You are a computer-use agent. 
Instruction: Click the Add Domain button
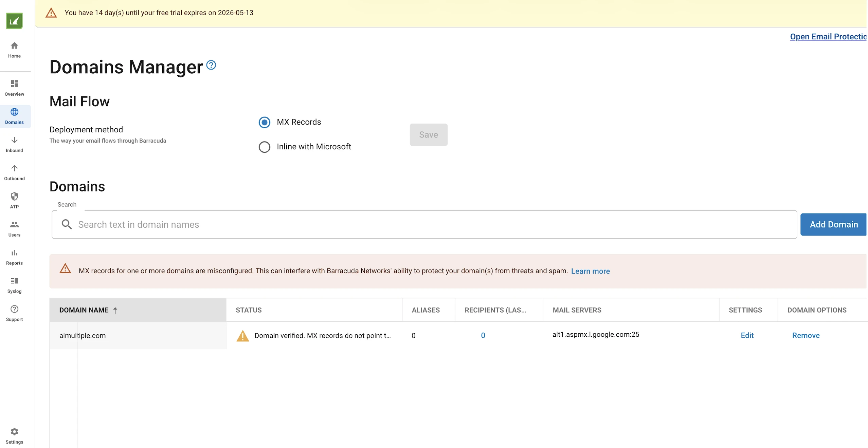point(834,224)
